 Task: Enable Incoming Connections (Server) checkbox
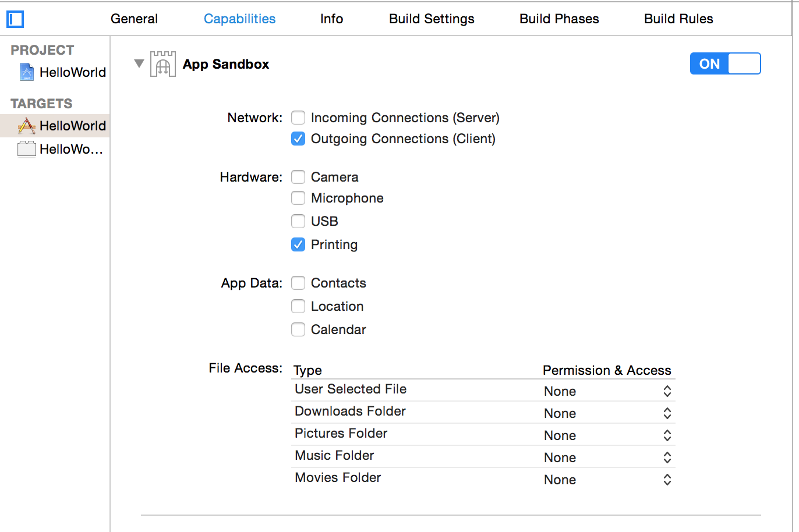[x=298, y=118]
